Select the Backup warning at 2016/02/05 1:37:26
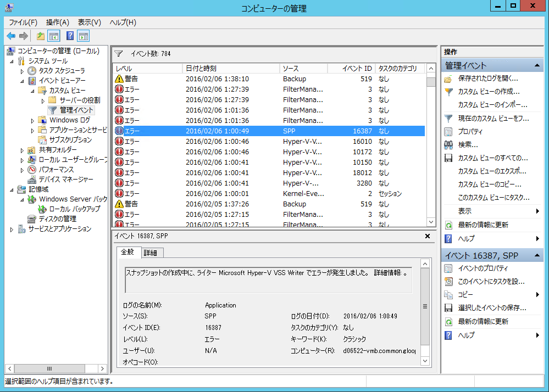 click(269, 204)
